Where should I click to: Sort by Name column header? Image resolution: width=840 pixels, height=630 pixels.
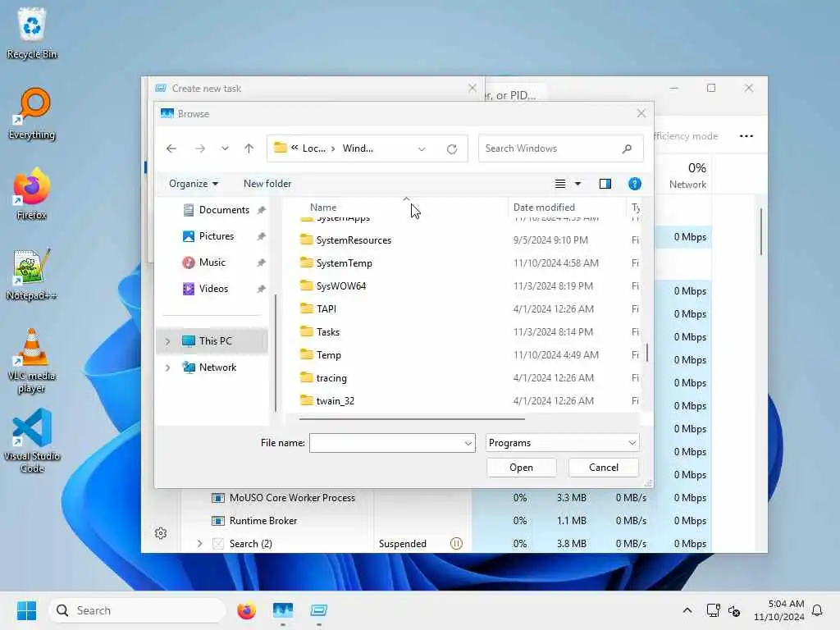click(323, 208)
